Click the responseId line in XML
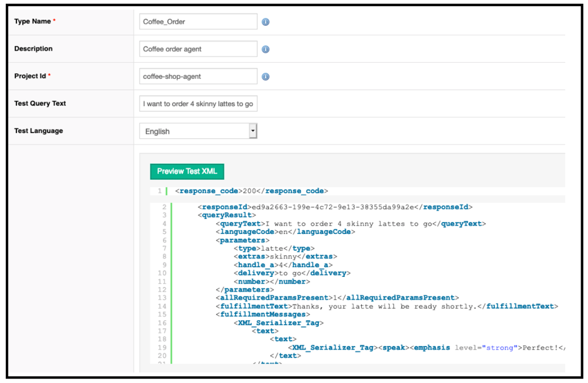The image size is (588, 383). [335, 207]
